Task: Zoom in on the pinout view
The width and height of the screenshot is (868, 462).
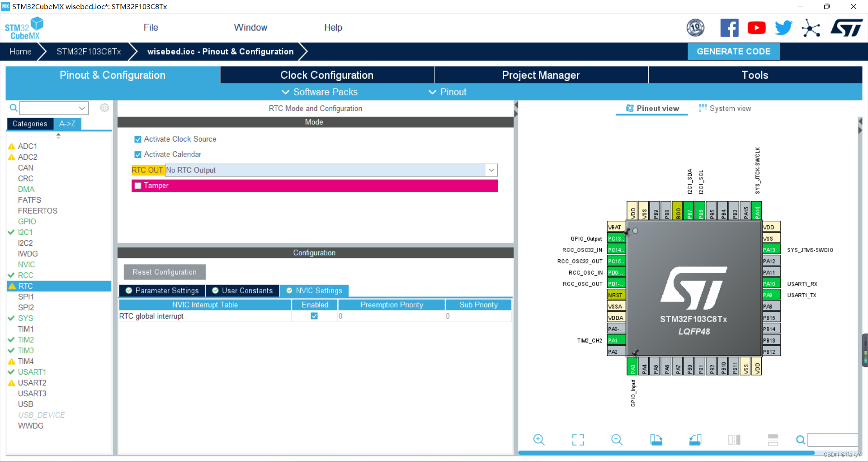Action: pyautogui.click(x=539, y=440)
